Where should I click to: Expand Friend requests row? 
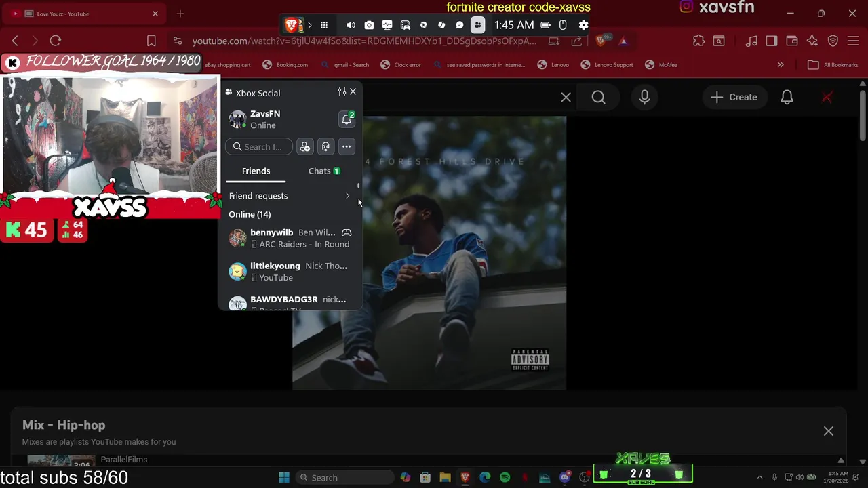(x=290, y=196)
